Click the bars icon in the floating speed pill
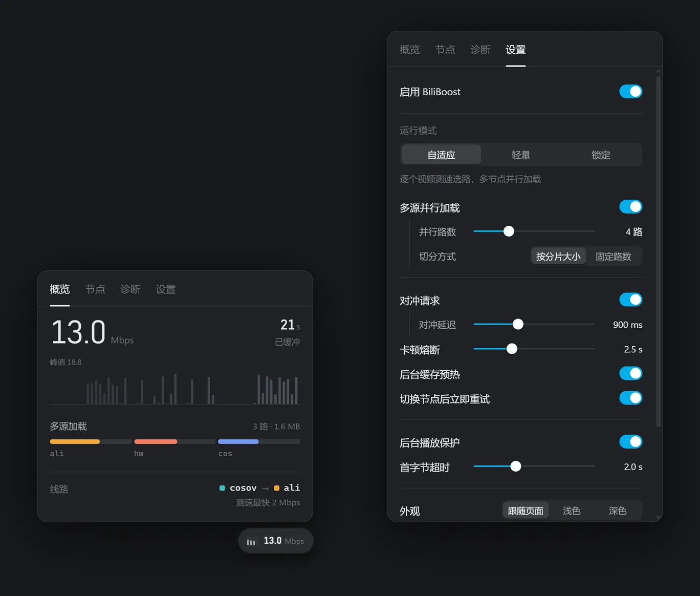 point(251,541)
